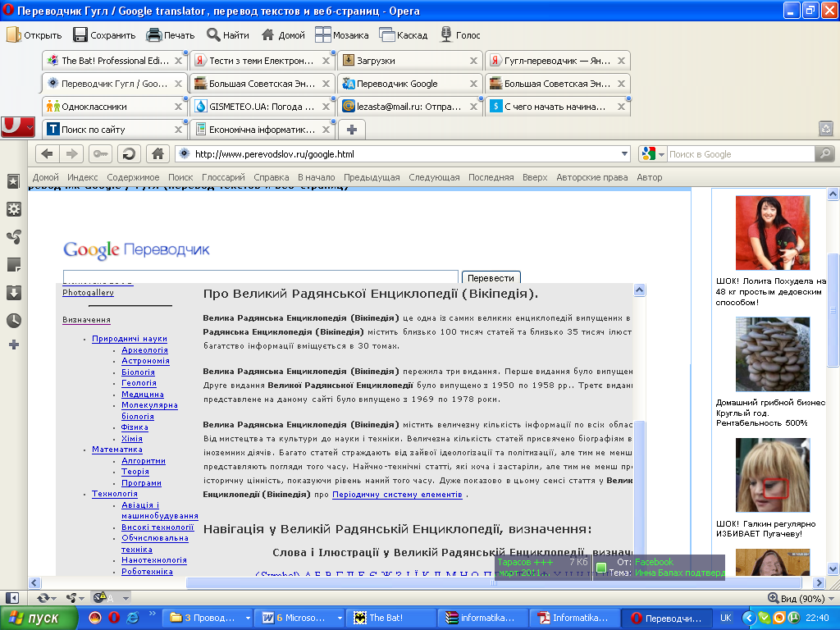Open the Математика link
This screenshot has height=630, width=840.
(116, 450)
